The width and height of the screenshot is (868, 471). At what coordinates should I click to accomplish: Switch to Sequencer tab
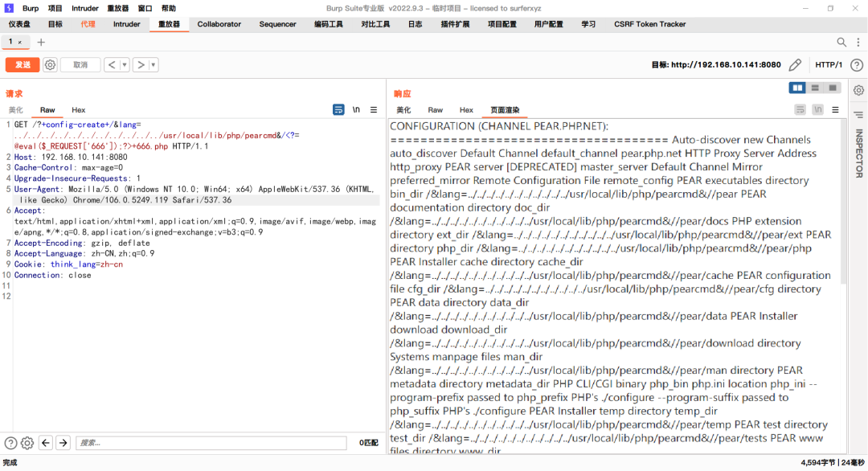coord(277,24)
